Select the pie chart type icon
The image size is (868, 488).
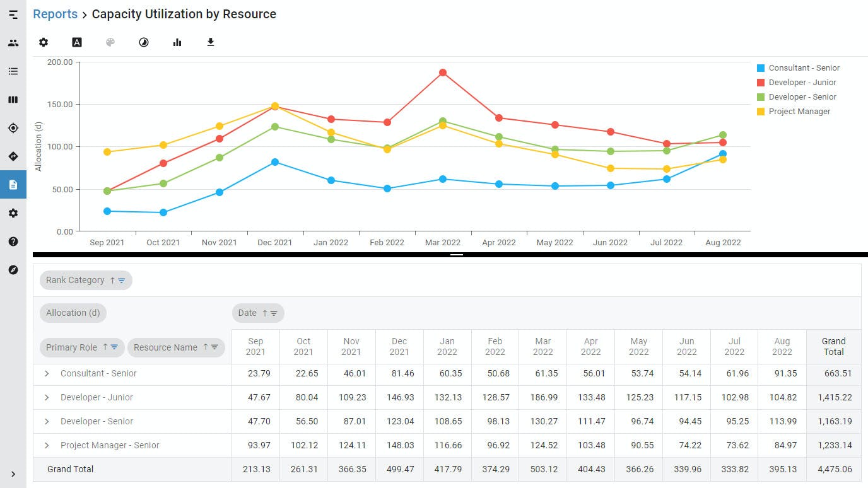point(144,42)
